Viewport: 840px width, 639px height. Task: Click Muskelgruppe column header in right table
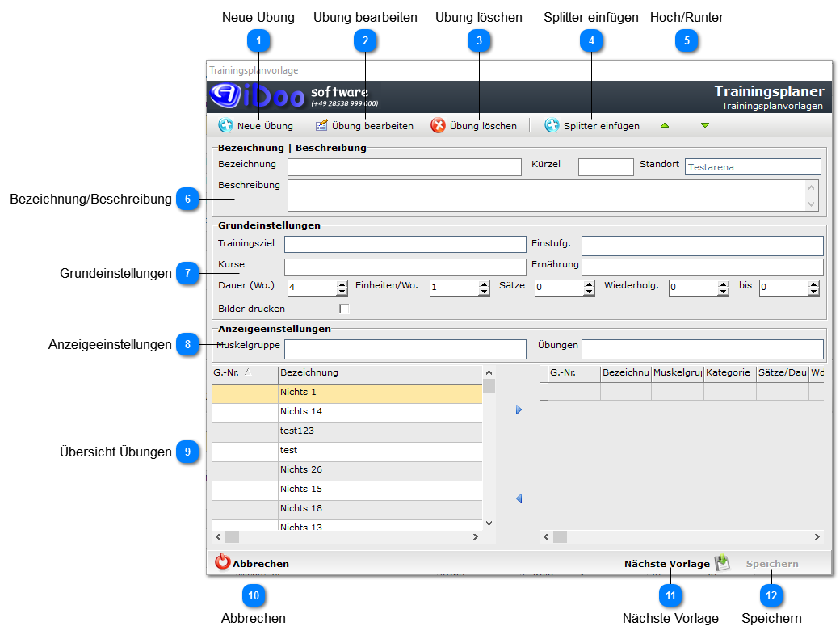pyautogui.click(x=678, y=372)
